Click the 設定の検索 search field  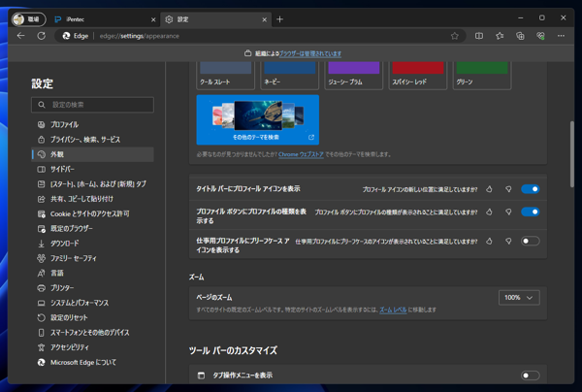coord(92,105)
